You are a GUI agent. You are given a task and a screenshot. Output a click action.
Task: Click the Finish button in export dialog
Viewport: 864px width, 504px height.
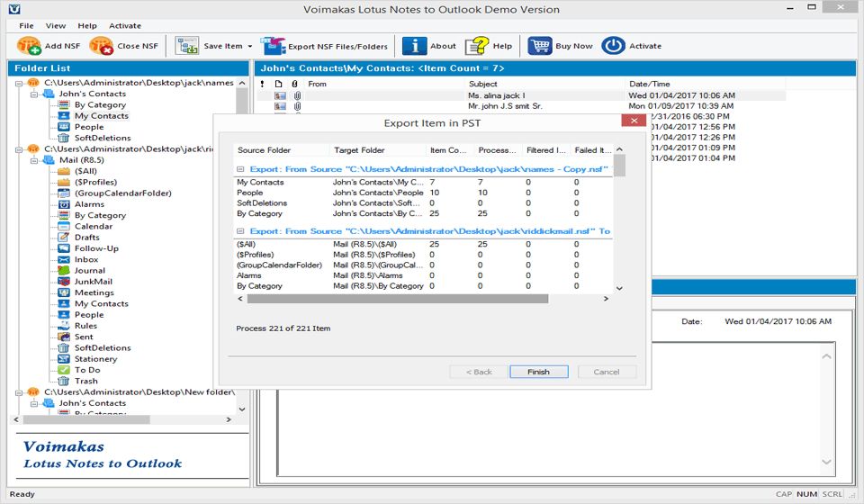click(538, 372)
